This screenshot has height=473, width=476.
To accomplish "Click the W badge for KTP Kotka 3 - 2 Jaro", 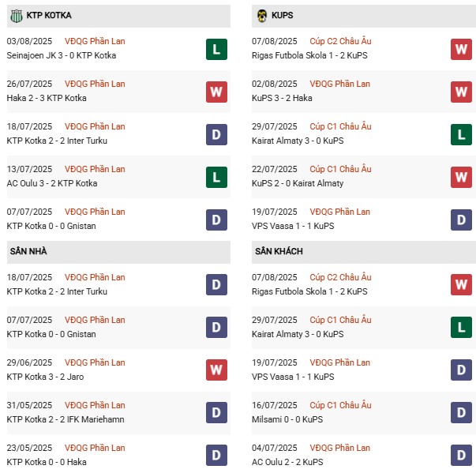I will point(217,370).
